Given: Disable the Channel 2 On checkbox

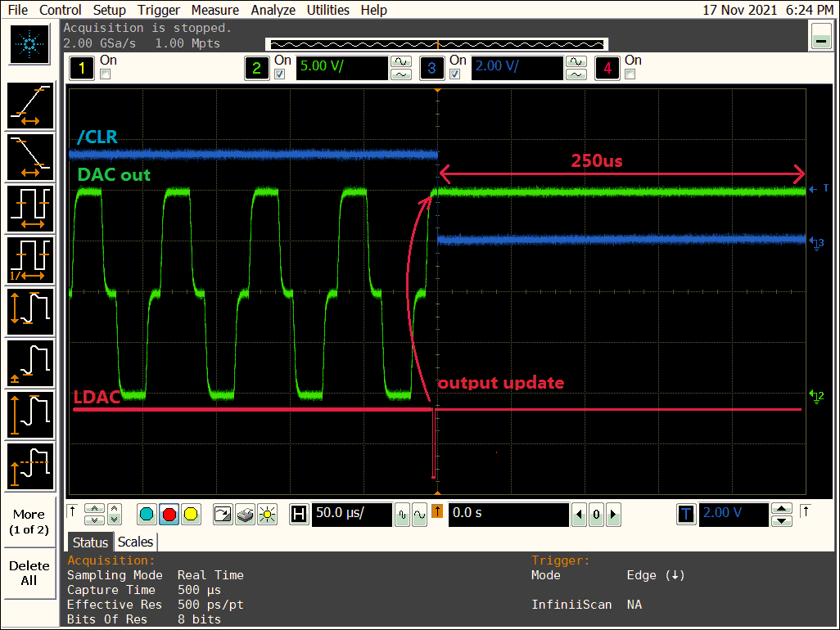Looking at the screenshot, I should tap(280, 74).
